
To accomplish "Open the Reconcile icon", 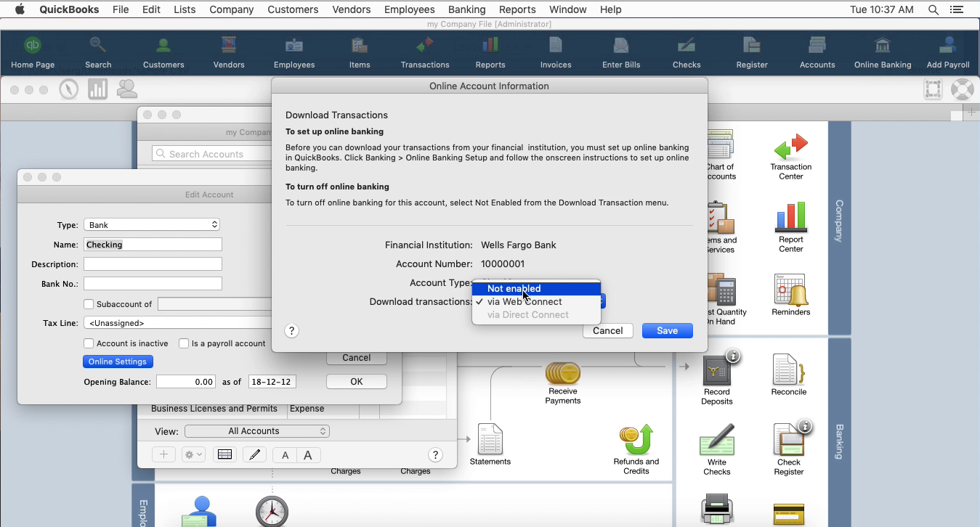I will pyautogui.click(x=789, y=375).
